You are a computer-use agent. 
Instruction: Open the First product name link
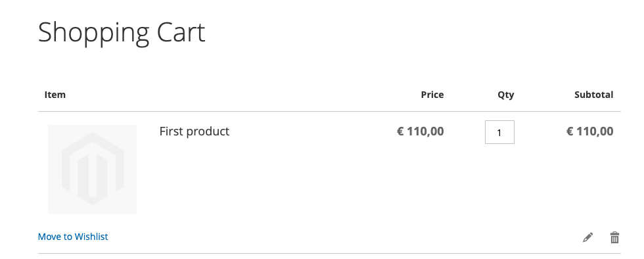[195, 131]
